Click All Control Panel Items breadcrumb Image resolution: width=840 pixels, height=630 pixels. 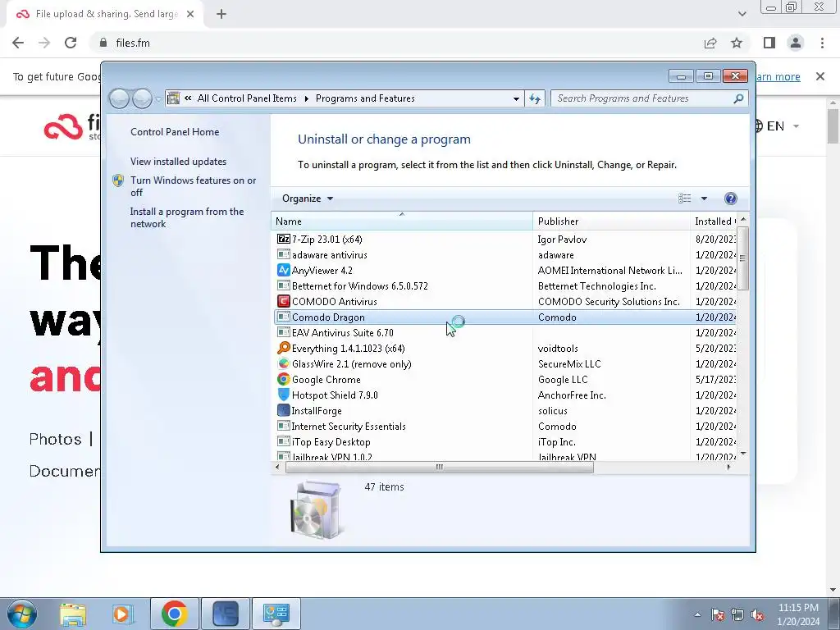(x=247, y=98)
